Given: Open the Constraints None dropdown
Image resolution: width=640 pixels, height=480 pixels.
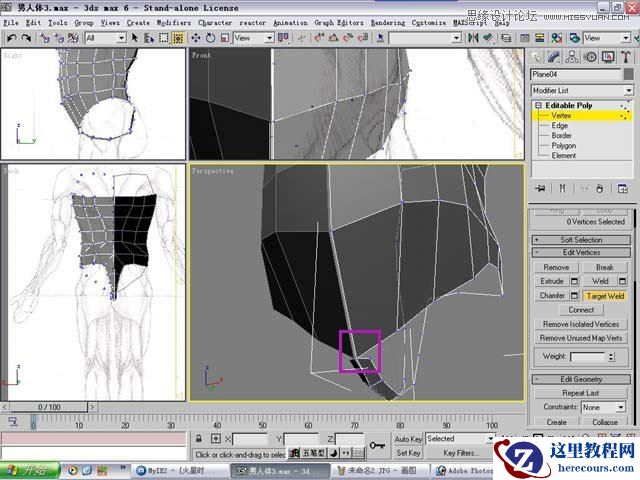Looking at the screenshot, I should pos(604,407).
